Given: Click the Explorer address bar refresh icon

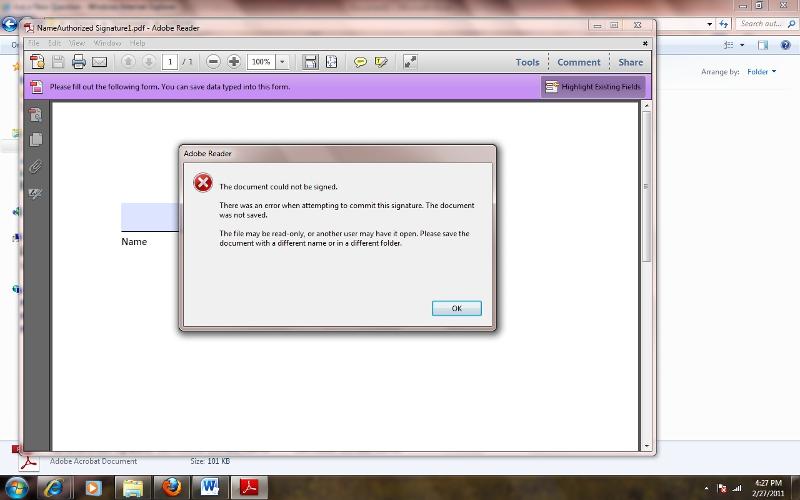Looking at the screenshot, I should point(723,23).
